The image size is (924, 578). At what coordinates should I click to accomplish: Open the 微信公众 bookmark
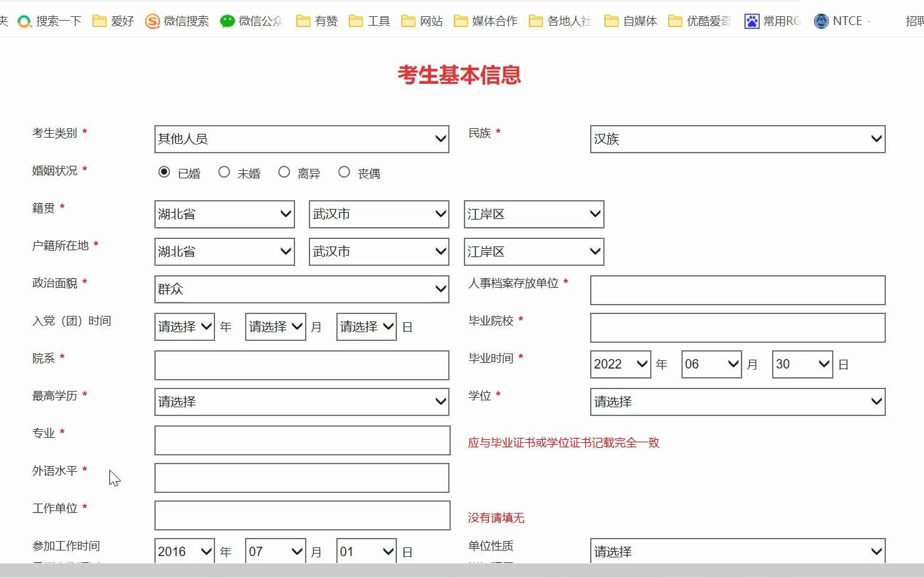coord(251,21)
